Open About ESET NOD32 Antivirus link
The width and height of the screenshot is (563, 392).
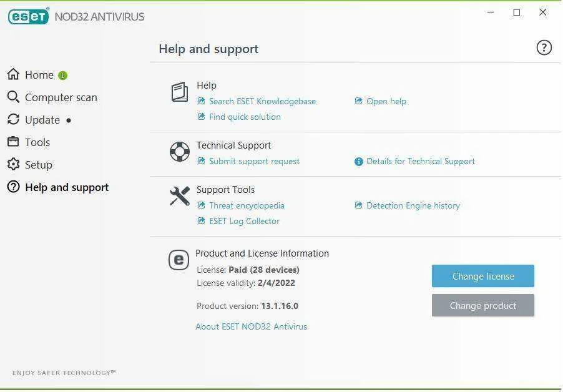pyautogui.click(x=252, y=326)
